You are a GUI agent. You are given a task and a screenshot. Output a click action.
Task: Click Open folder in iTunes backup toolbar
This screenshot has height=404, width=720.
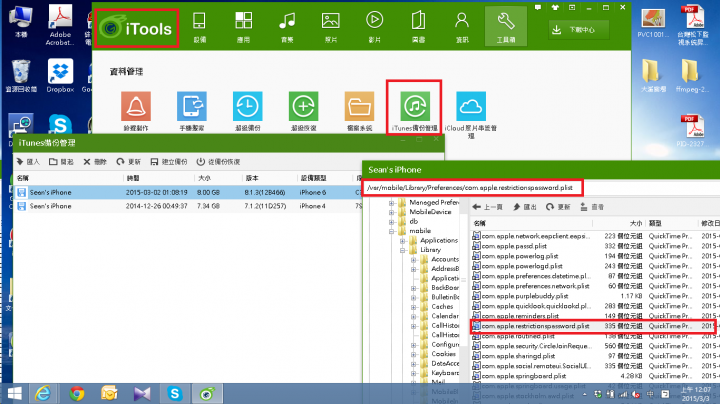click(x=61, y=162)
